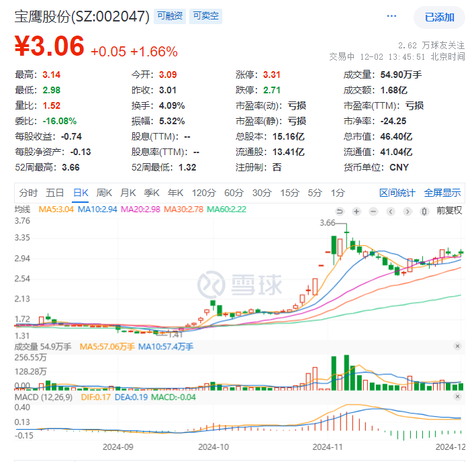Select the 15分 chart tab
The width and height of the screenshot is (476, 462).
(x=289, y=193)
